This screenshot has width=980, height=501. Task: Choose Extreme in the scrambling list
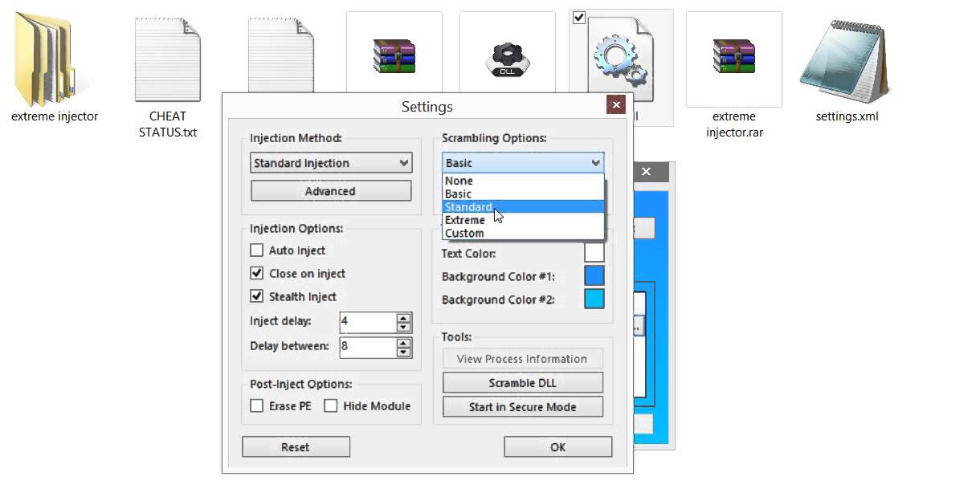(523, 220)
